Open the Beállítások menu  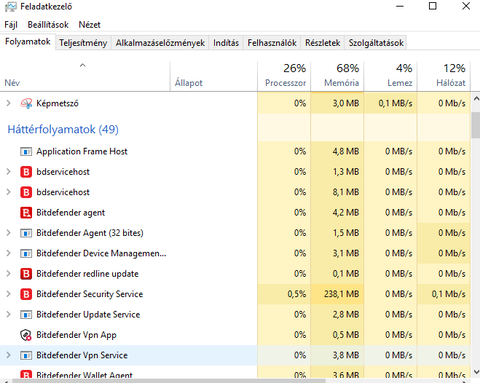[48, 25]
